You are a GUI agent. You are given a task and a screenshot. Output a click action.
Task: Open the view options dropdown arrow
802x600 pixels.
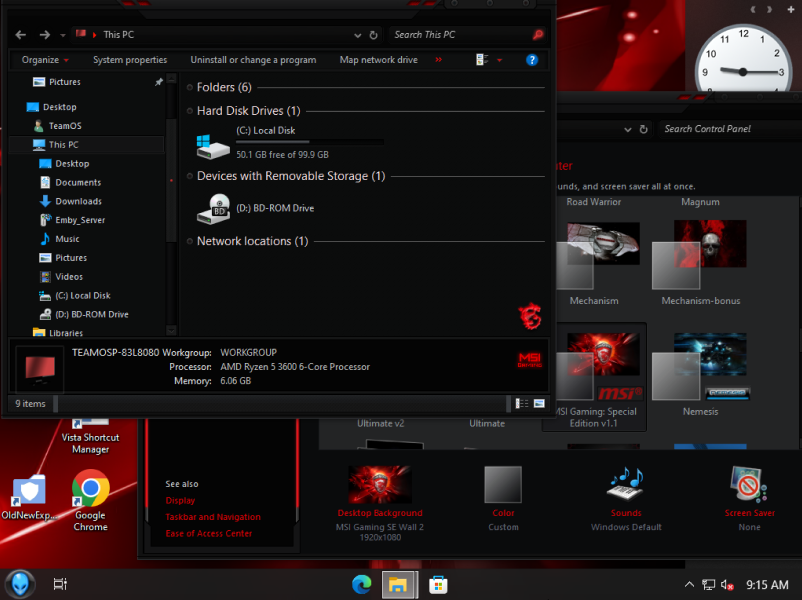(500, 60)
